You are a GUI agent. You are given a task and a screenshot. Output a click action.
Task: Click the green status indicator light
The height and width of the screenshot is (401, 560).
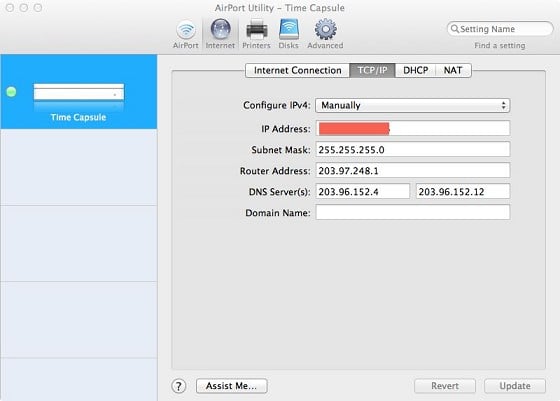tap(11, 92)
